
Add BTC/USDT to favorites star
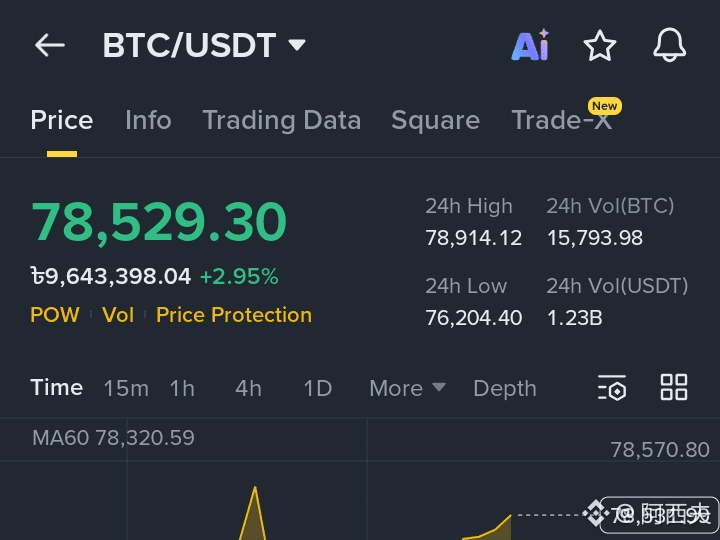pyautogui.click(x=600, y=45)
